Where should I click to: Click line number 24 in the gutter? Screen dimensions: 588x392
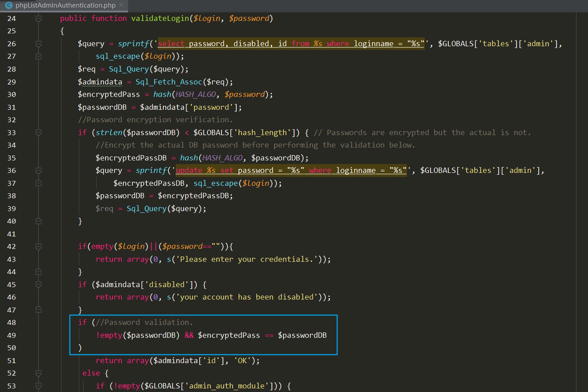(12, 18)
